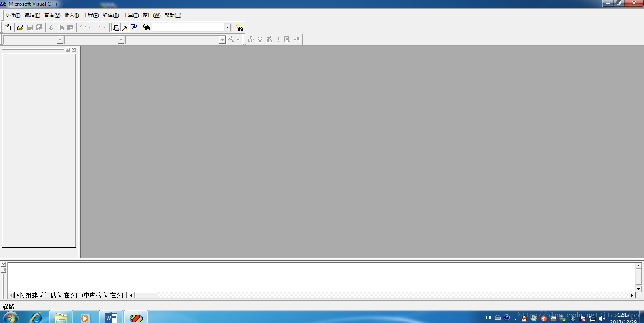Open the 文件(F) menu
Screen dimensions: 644x323
(x=13, y=15)
